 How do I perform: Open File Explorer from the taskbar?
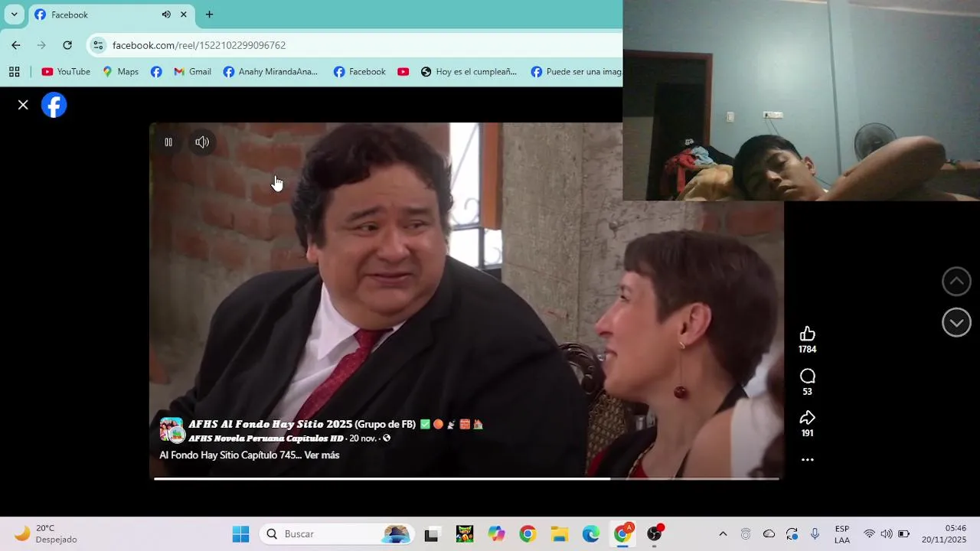pyautogui.click(x=560, y=533)
